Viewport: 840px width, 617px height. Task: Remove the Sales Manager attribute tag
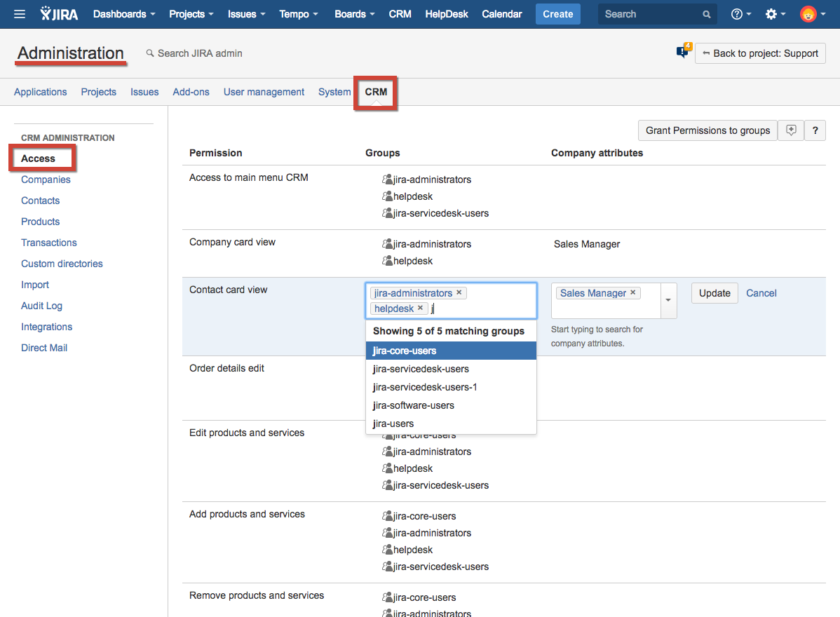[x=633, y=293]
